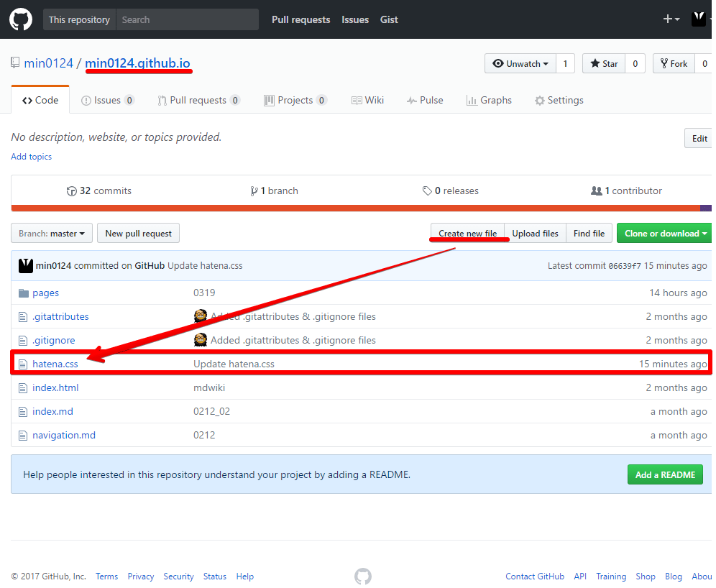Viewport: 716px width, 588px height.
Task: Switch to the Wiki tab
Action: 367,100
